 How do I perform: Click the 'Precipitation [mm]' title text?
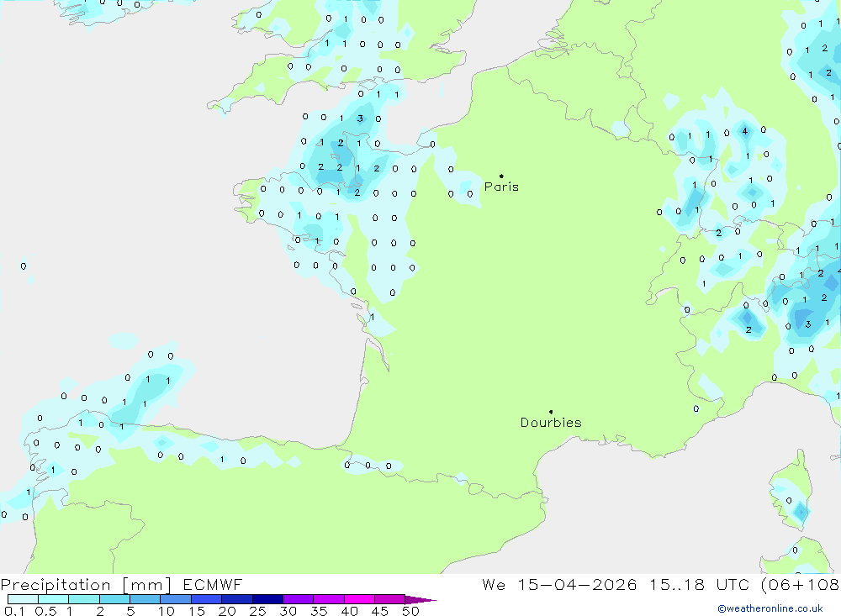[x=86, y=585]
